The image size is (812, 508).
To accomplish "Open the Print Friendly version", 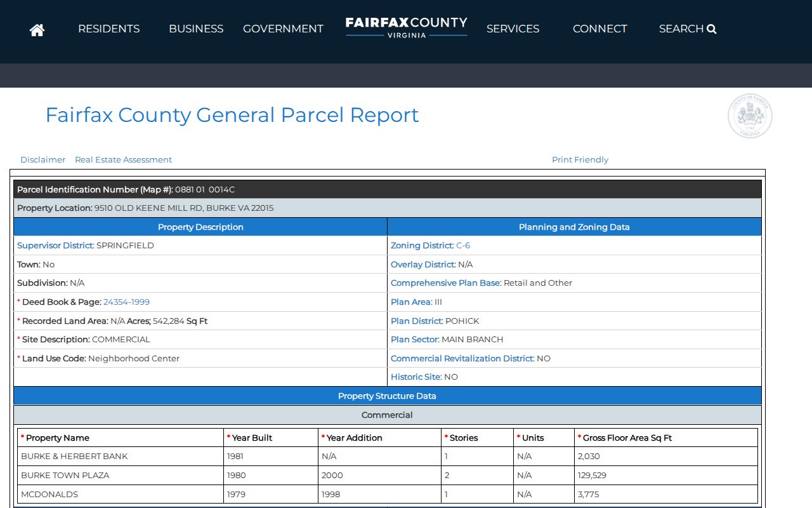I will 580,159.
